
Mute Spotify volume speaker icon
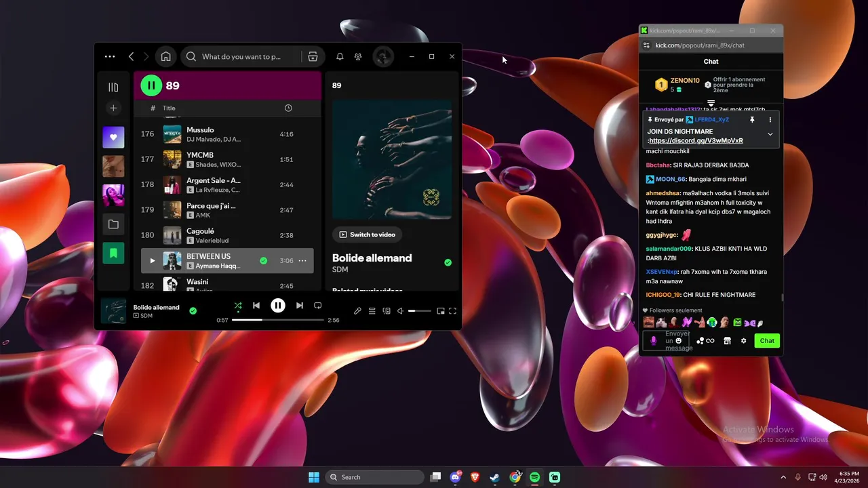click(400, 311)
